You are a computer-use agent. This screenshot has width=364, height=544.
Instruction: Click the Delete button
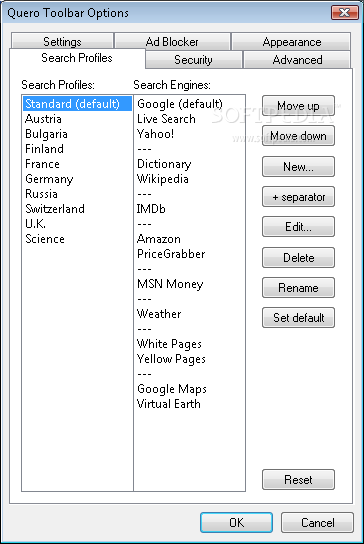(298, 257)
